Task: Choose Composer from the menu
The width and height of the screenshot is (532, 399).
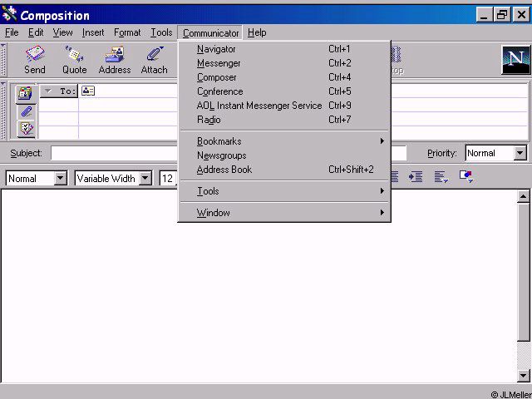Action: tap(284, 77)
